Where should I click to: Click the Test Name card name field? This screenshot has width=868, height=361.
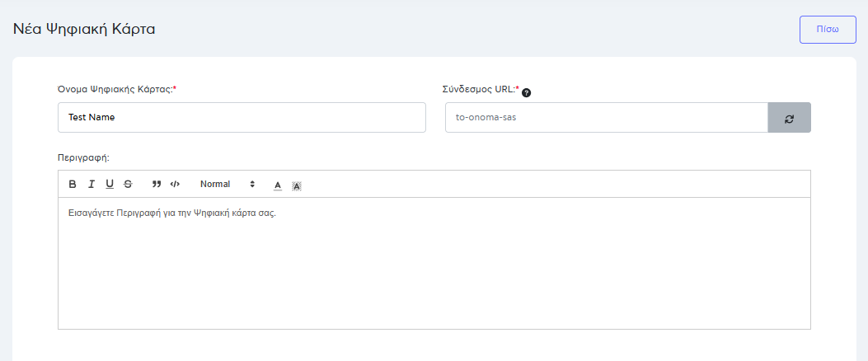242,118
